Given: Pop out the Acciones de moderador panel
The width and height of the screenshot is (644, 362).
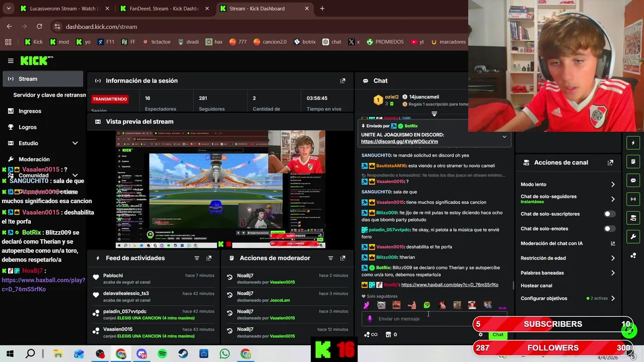Looking at the screenshot, I should (343, 258).
